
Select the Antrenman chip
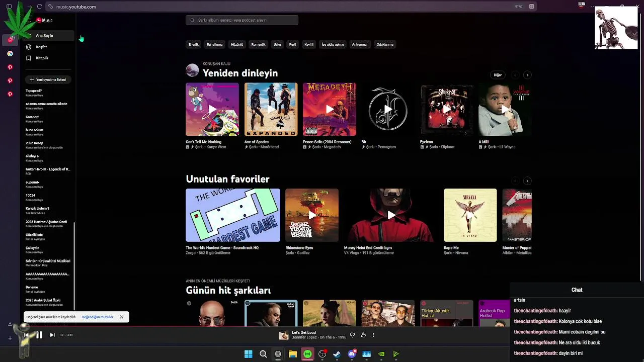[x=360, y=44]
